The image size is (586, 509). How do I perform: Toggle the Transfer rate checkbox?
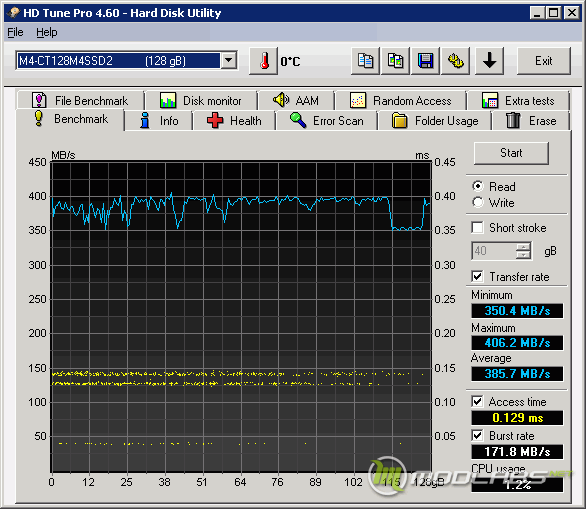coord(477,277)
